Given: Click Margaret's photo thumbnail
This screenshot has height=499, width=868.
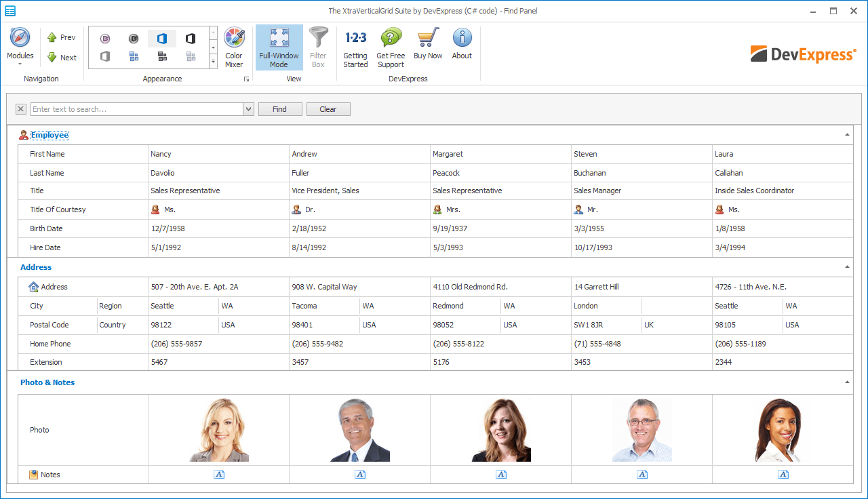Looking at the screenshot, I should pos(501,430).
